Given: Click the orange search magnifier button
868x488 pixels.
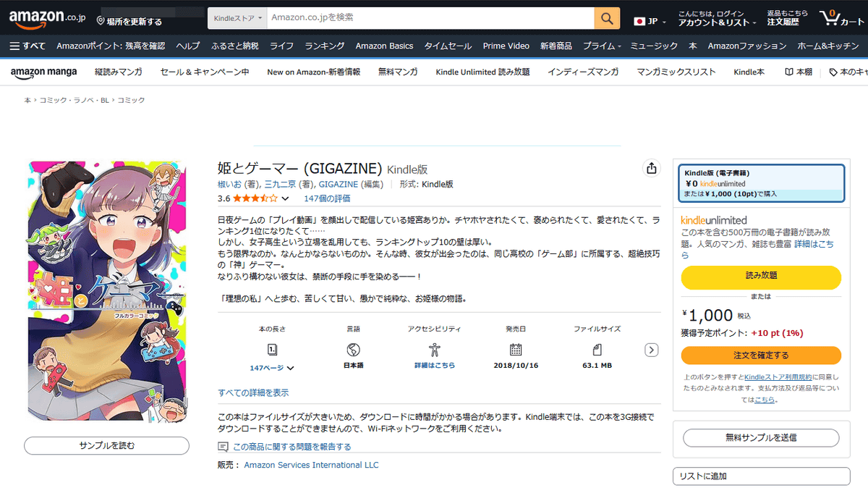Looking at the screenshot, I should (x=607, y=18).
